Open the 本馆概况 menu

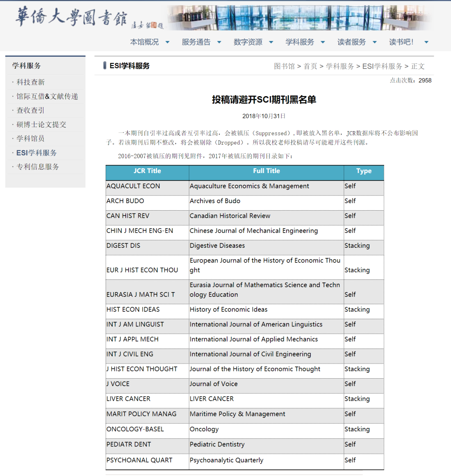(144, 42)
